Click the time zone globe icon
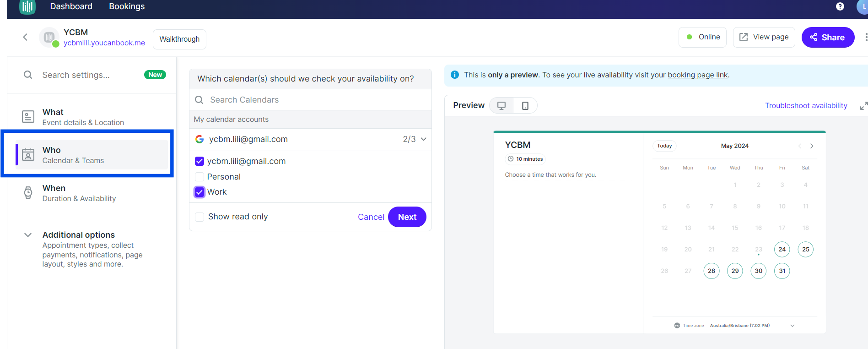Screen dimensions: 868x349 coord(677,326)
